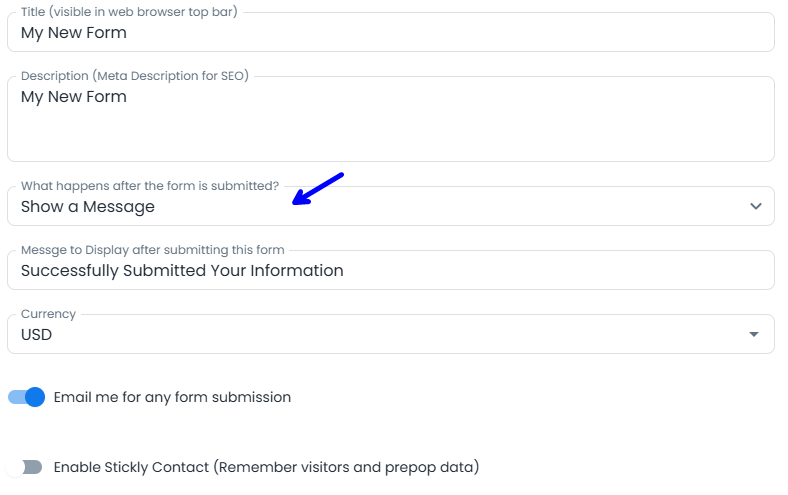788x495 pixels.
Task: Focus the Description meta text area
Action: 390,125
